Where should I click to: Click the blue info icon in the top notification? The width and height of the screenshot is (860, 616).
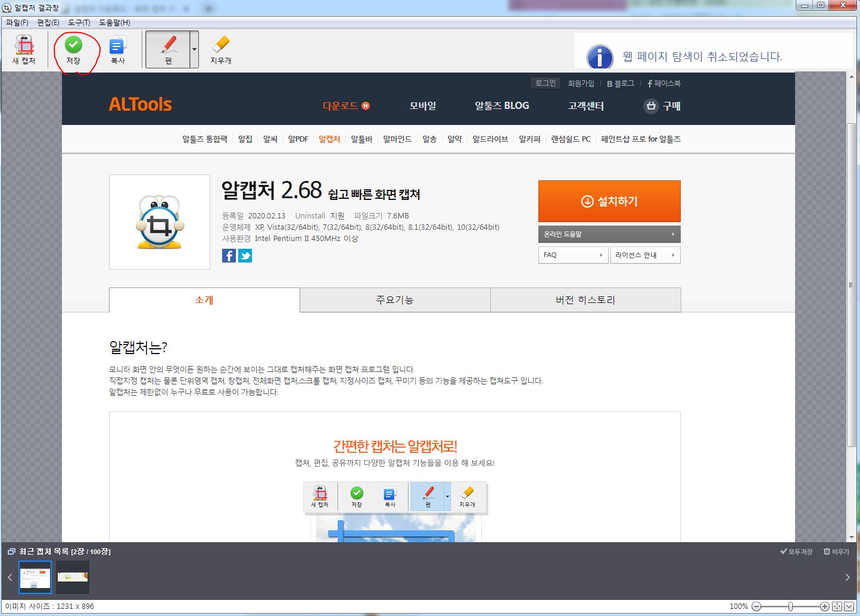point(600,58)
